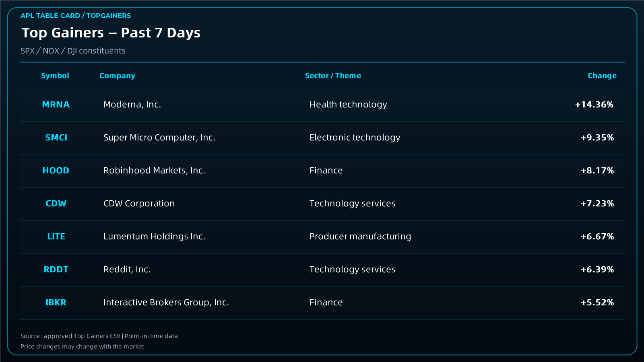Select the RDDT ticker symbol
Screen dimensions: 644x362
click(56, 269)
